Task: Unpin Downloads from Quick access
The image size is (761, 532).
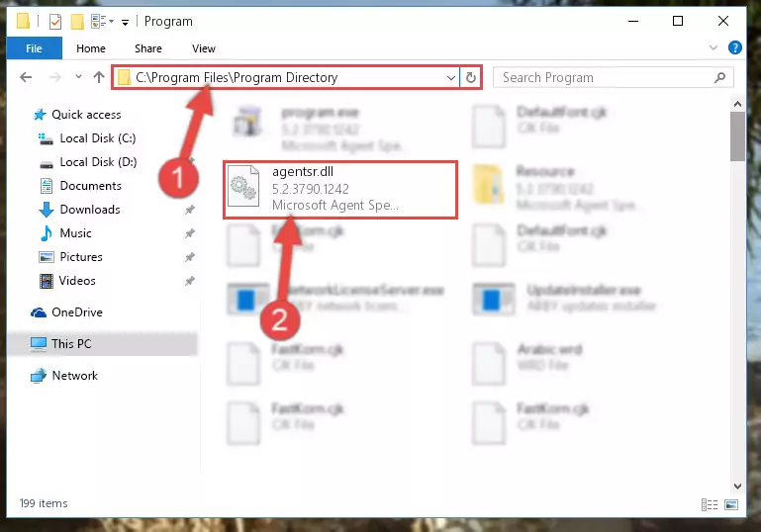Action: [x=190, y=210]
